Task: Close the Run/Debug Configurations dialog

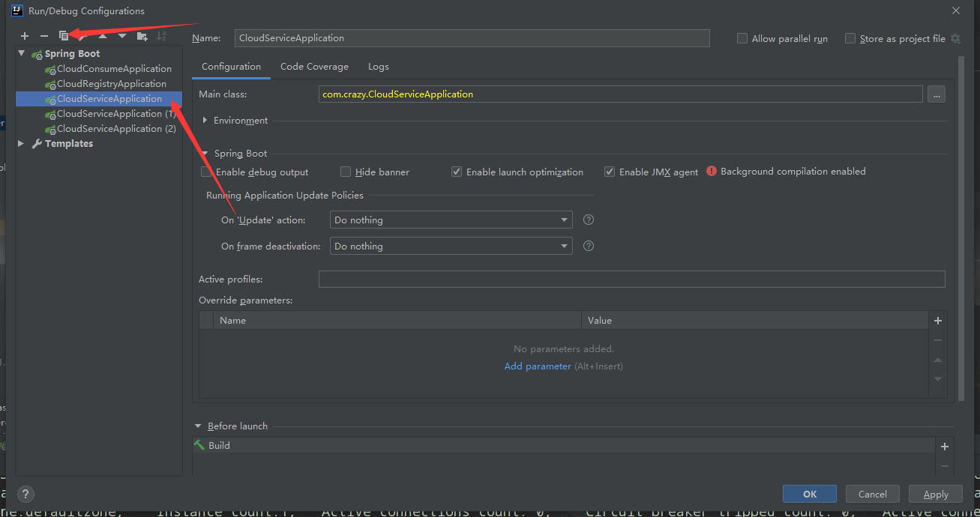Action: pyautogui.click(x=955, y=10)
